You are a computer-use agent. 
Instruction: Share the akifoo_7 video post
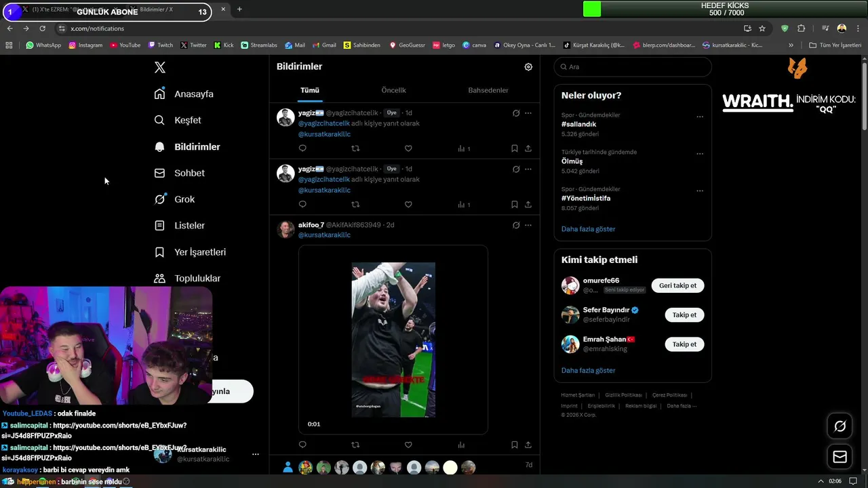pyautogui.click(x=528, y=445)
